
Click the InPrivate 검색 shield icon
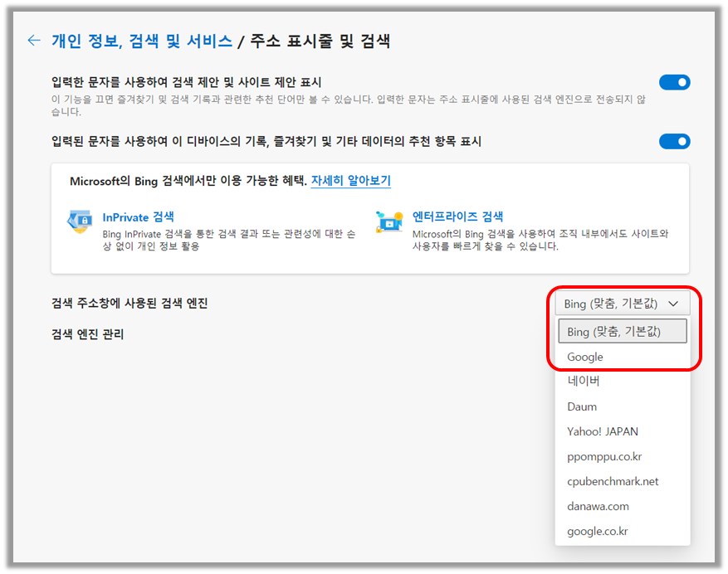point(80,221)
